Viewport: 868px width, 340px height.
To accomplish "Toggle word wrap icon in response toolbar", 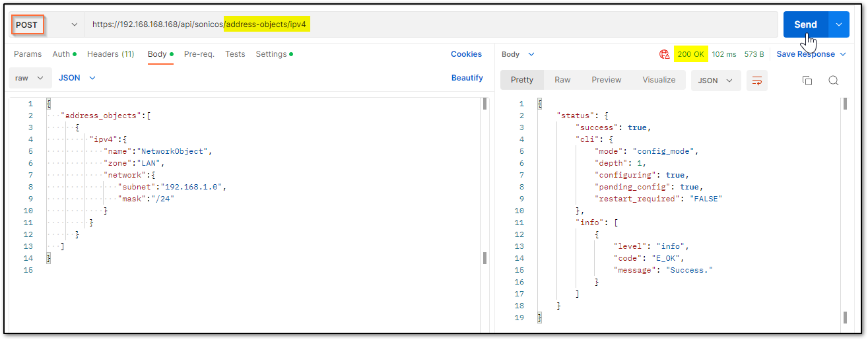I will pyautogui.click(x=757, y=81).
